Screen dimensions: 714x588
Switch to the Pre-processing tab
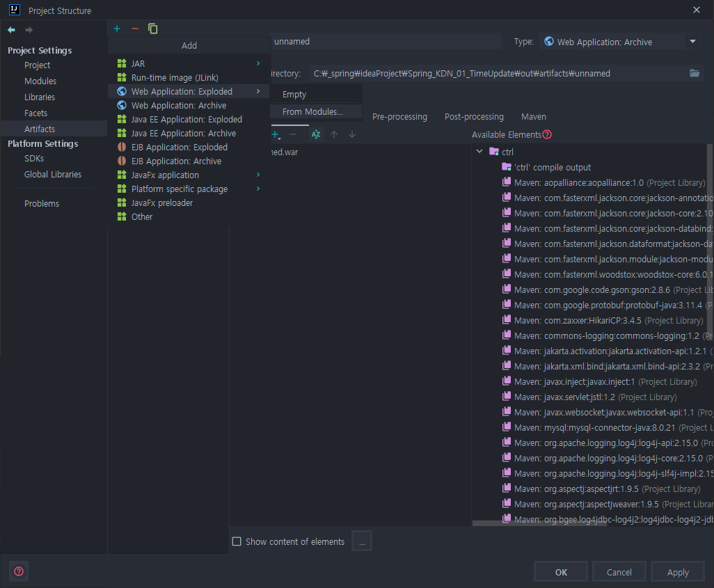(399, 117)
